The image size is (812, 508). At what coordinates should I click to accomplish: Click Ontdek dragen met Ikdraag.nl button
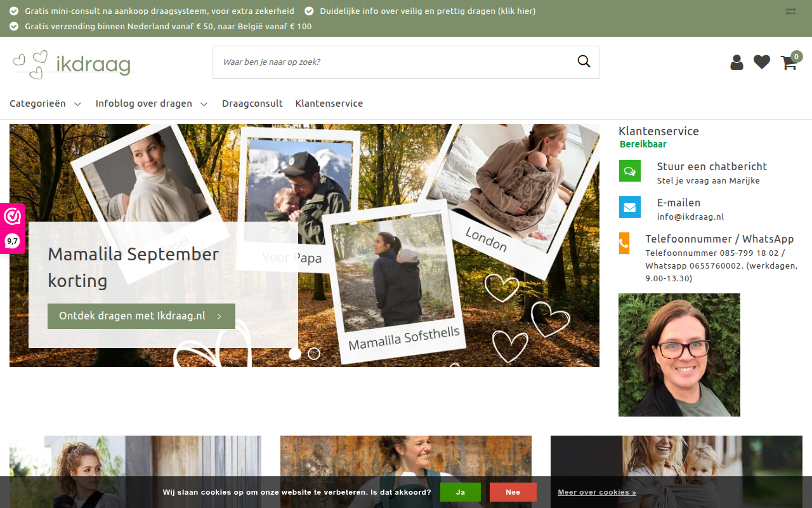141,316
